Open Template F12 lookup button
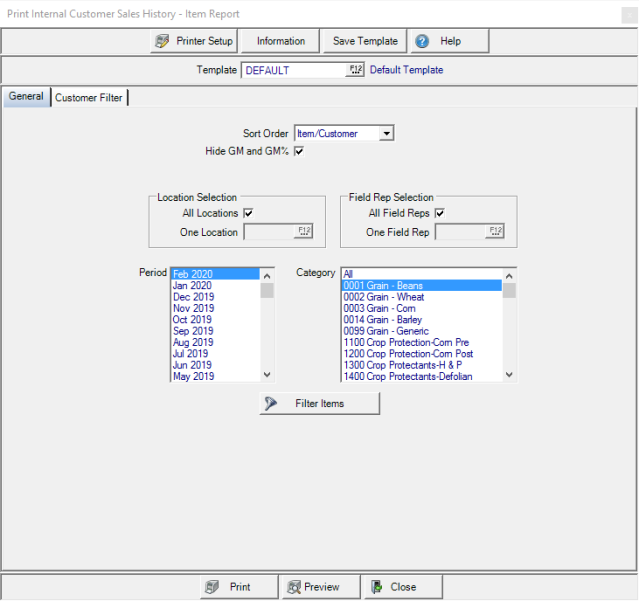This screenshot has width=639, height=601. [x=355, y=70]
